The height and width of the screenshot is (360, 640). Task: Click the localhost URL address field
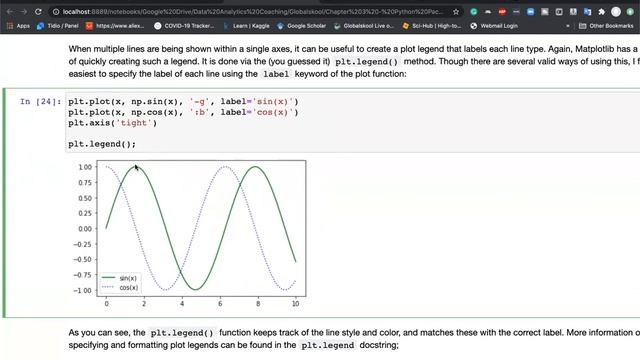[x=252, y=12]
